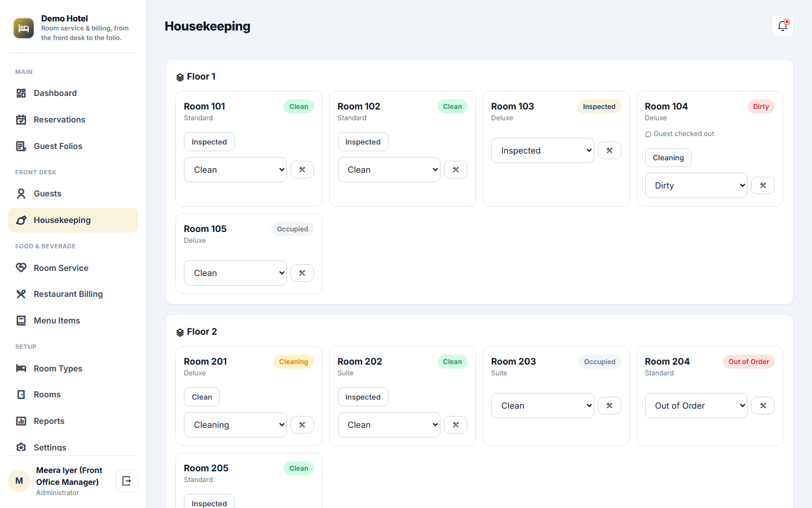
Task: Click the Floor 1 layers icon
Action: [x=180, y=77]
